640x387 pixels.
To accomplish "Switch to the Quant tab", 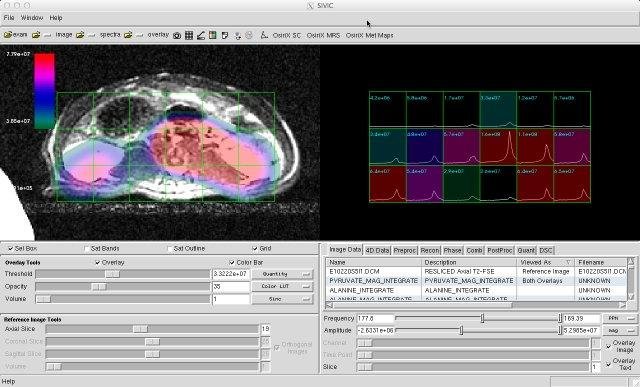I will coord(526,251).
